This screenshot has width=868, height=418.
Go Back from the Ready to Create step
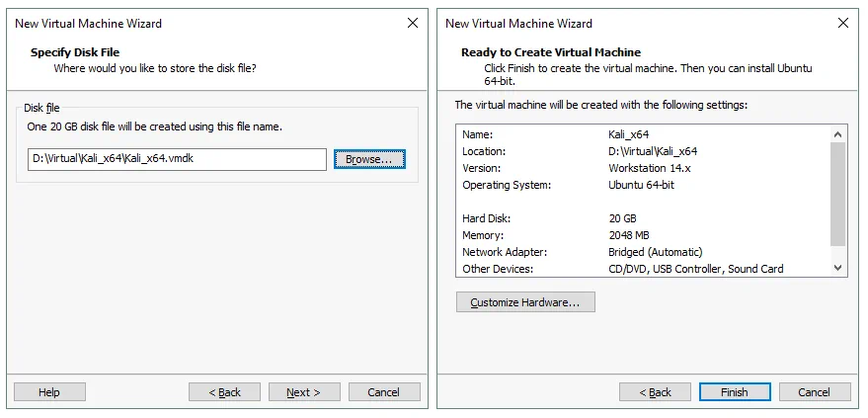(x=655, y=392)
